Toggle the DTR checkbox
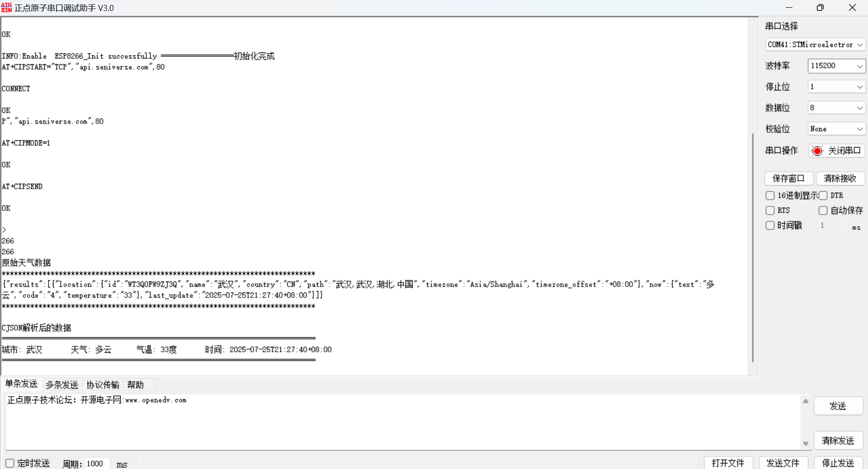The width and height of the screenshot is (868, 469). pyautogui.click(x=823, y=196)
